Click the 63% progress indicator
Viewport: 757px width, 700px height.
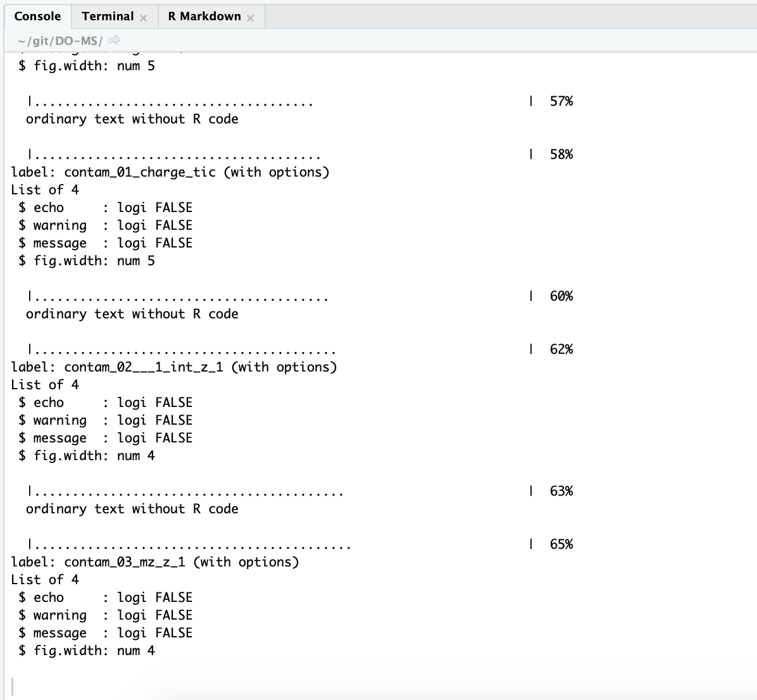coord(561,491)
